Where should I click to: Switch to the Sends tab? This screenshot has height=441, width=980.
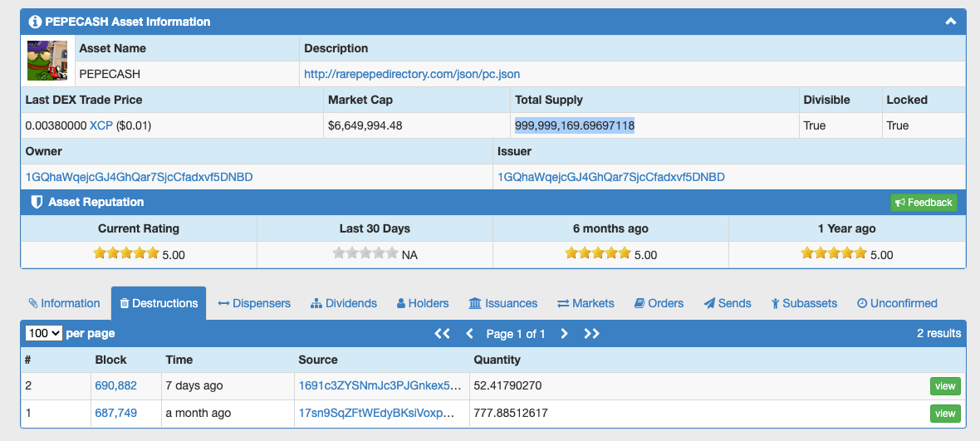click(728, 304)
